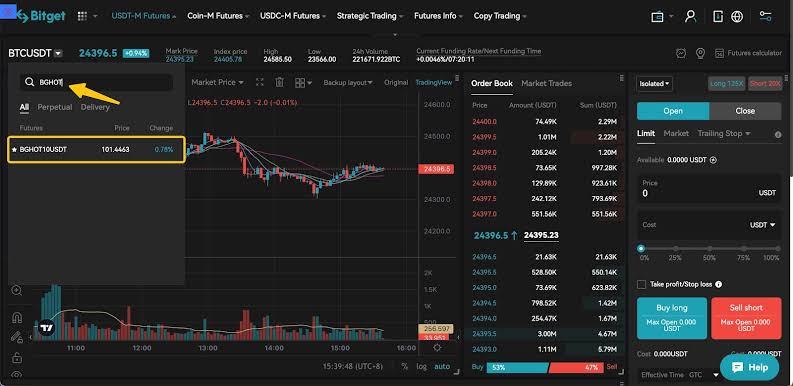
Task: Open Backup layout dropdown
Action: (x=348, y=82)
